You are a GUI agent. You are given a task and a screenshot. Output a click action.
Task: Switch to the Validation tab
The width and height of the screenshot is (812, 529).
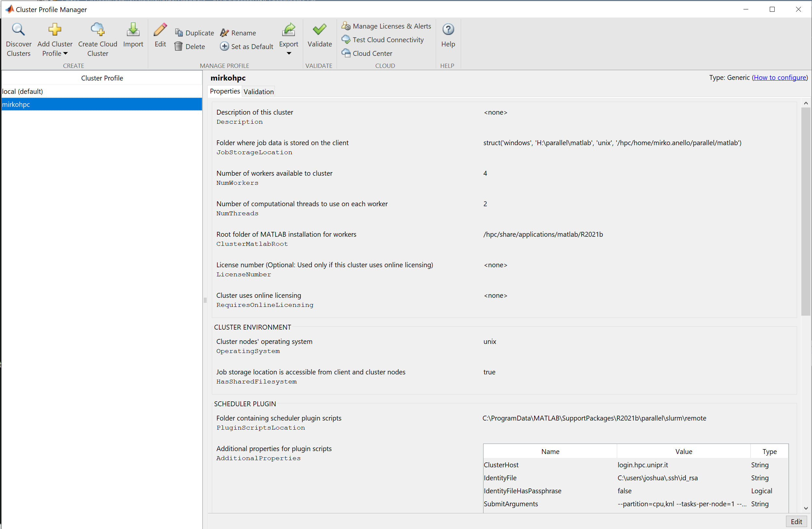pyautogui.click(x=259, y=92)
